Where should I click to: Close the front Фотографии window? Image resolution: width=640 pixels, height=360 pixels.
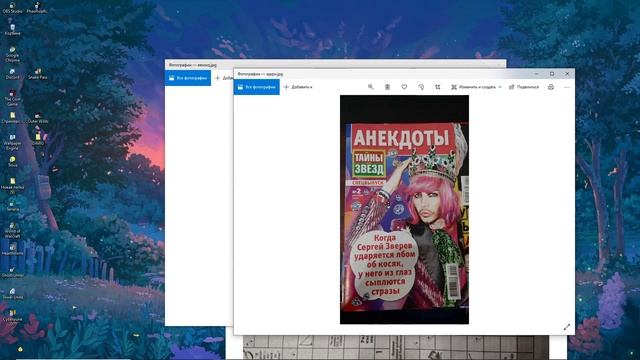coord(567,74)
